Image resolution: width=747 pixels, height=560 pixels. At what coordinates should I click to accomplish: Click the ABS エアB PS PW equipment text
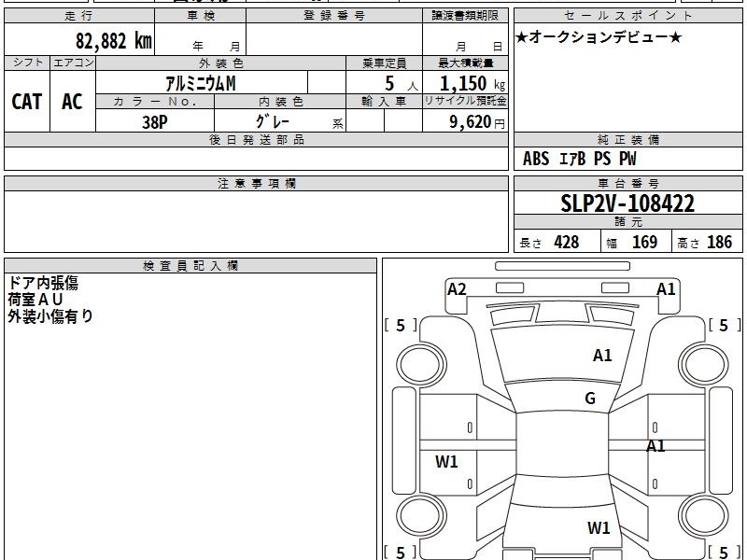(579, 159)
